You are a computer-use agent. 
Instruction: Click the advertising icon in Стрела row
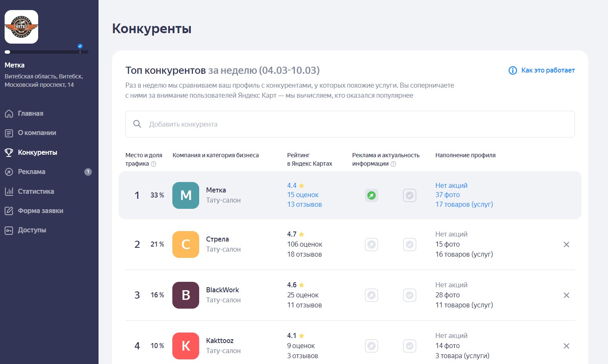(x=372, y=244)
